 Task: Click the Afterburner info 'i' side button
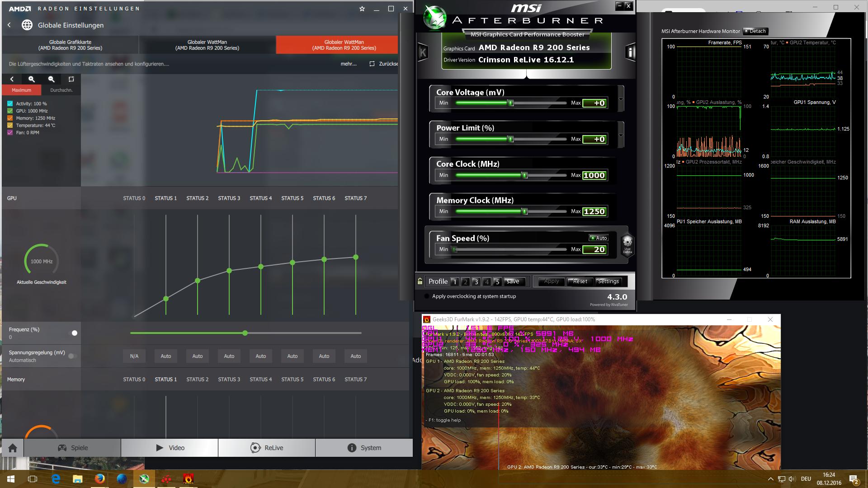pos(630,52)
